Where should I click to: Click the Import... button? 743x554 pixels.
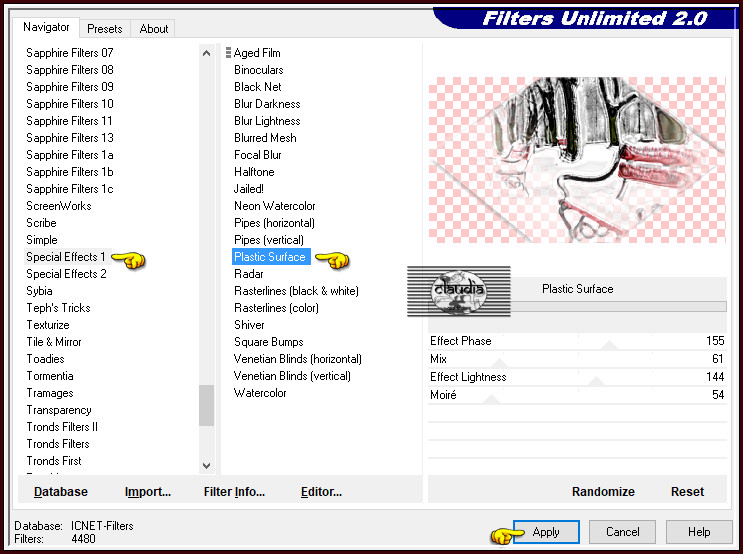click(148, 492)
